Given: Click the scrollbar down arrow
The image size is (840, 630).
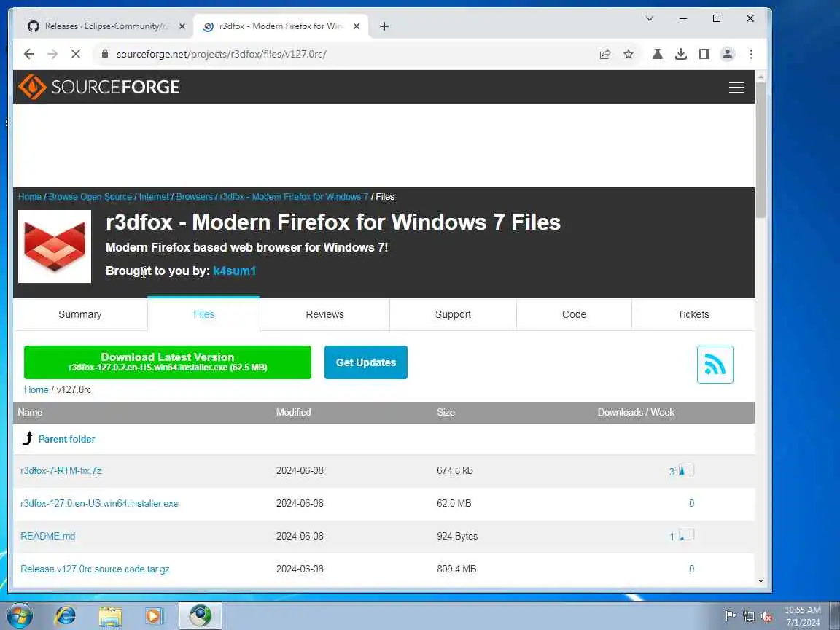Looking at the screenshot, I should click(761, 580).
